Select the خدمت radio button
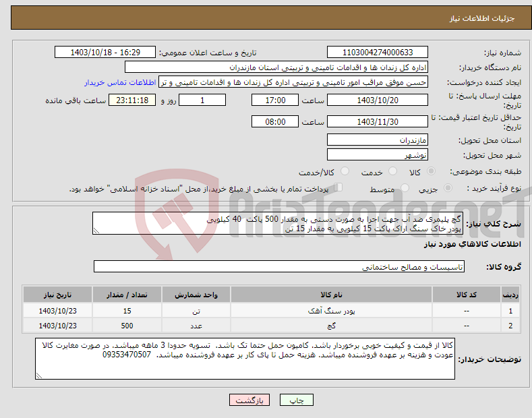Screen dimensions: 532x418 tap(392, 171)
